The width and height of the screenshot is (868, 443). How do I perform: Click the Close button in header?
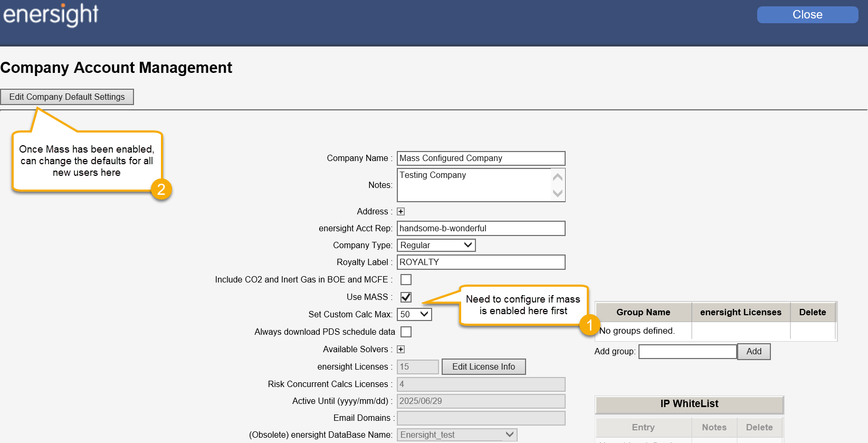[807, 15]
